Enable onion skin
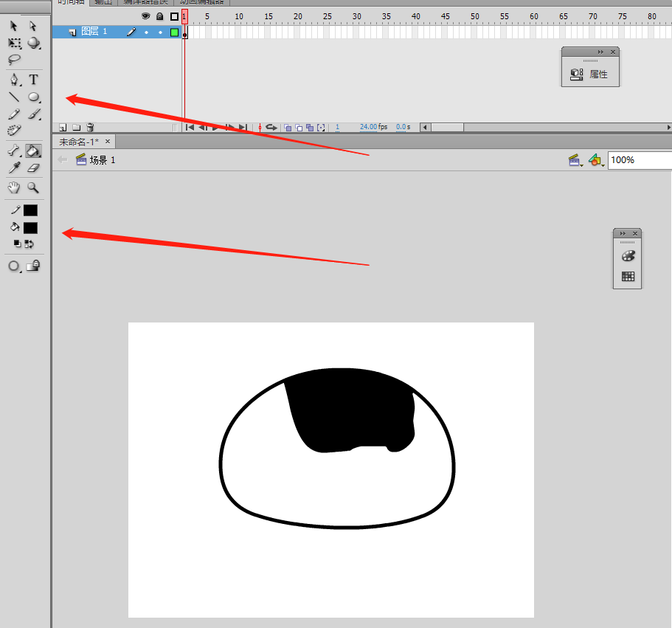 point(288,128)
